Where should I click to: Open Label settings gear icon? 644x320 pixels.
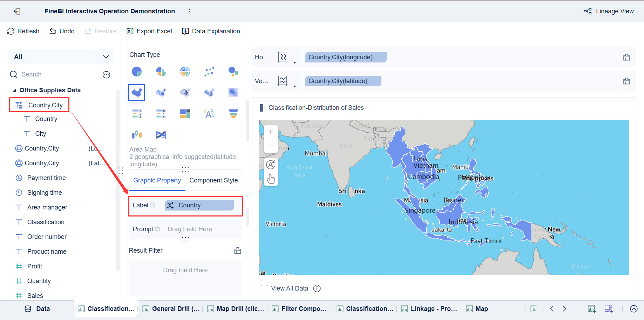click(153, 205)
